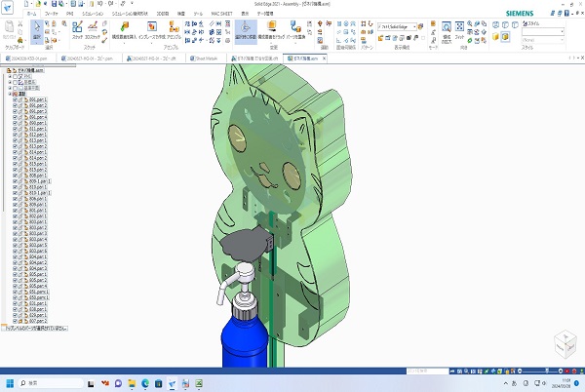Open the Features (フィーチャ) ribbon tab

point(51,14)
